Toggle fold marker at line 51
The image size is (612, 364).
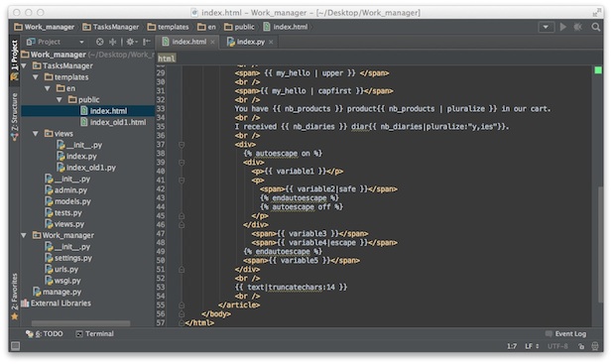pos(182,270)
